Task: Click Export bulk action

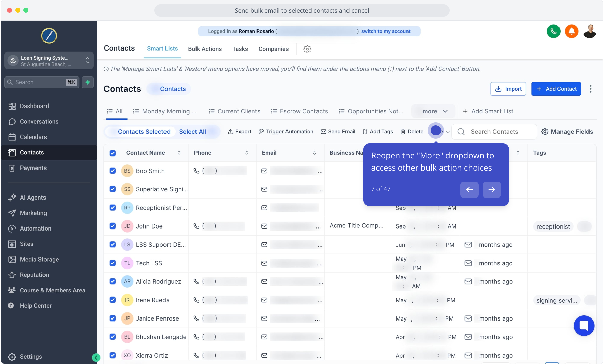Action: (x=240, y=132)
